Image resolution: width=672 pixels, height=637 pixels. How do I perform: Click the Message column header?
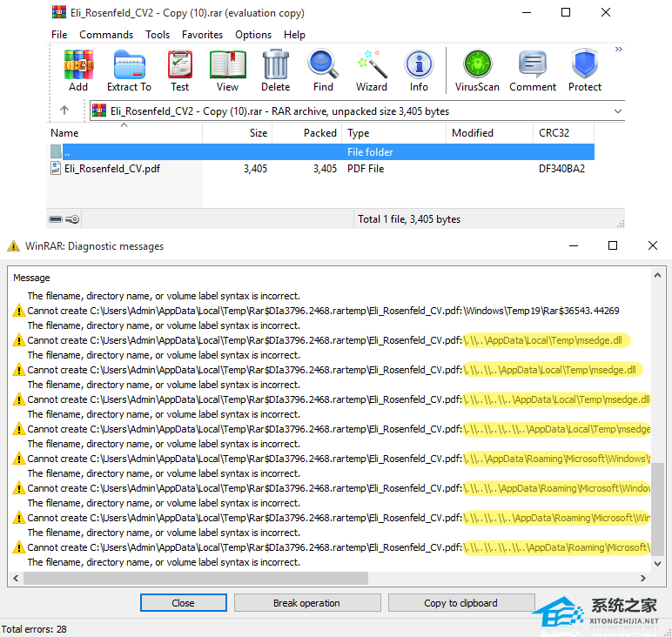[31, 278]
